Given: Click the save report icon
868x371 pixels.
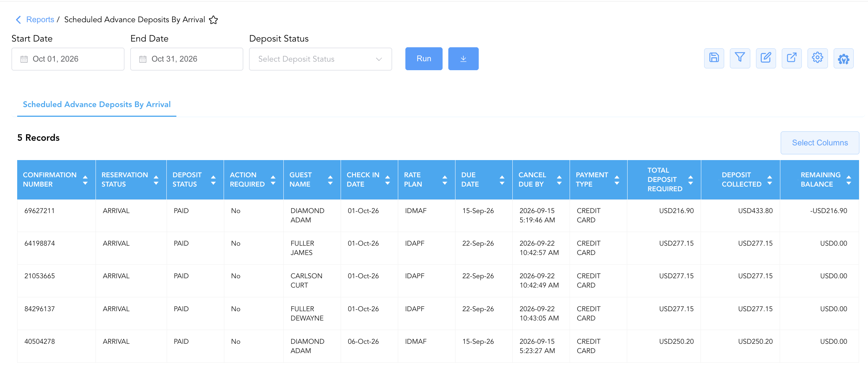Looking at the screenshot, I should coord(714,58).
